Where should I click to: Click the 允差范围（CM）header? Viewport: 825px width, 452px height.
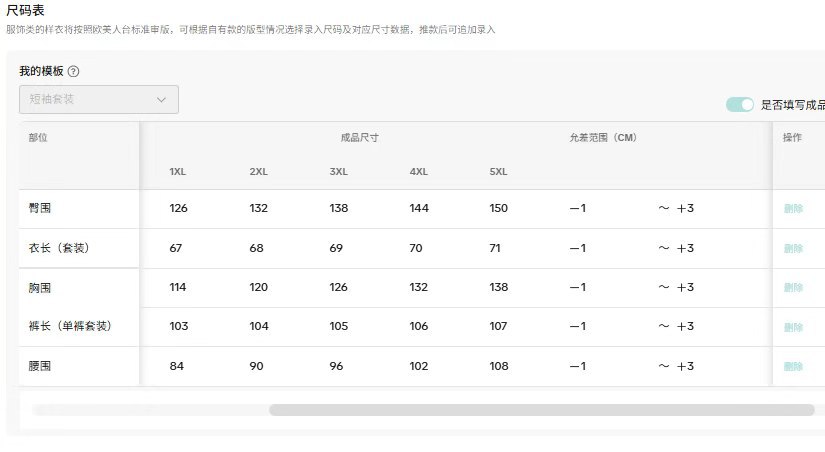tap(603, 138)
